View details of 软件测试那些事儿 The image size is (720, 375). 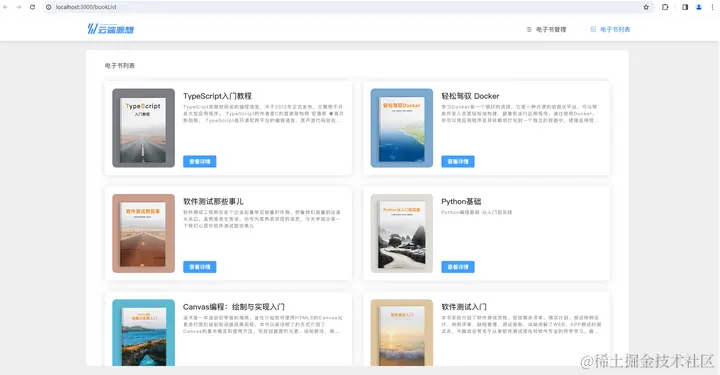[x=200, y=267]
